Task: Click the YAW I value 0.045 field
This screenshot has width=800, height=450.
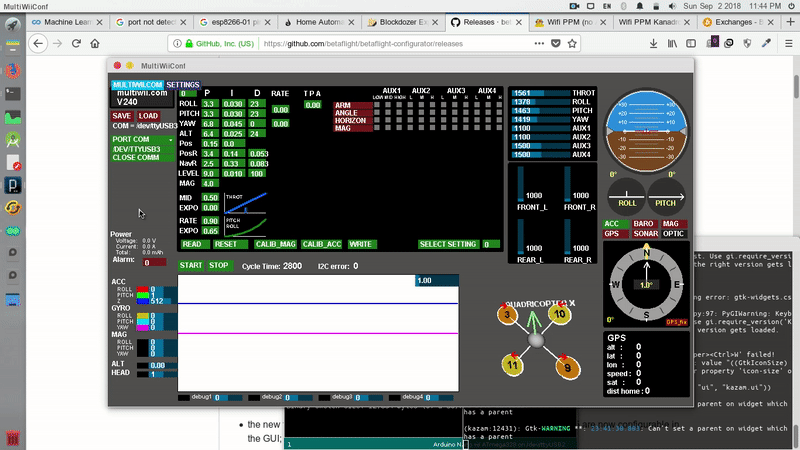Action: (x=234, y=124)
